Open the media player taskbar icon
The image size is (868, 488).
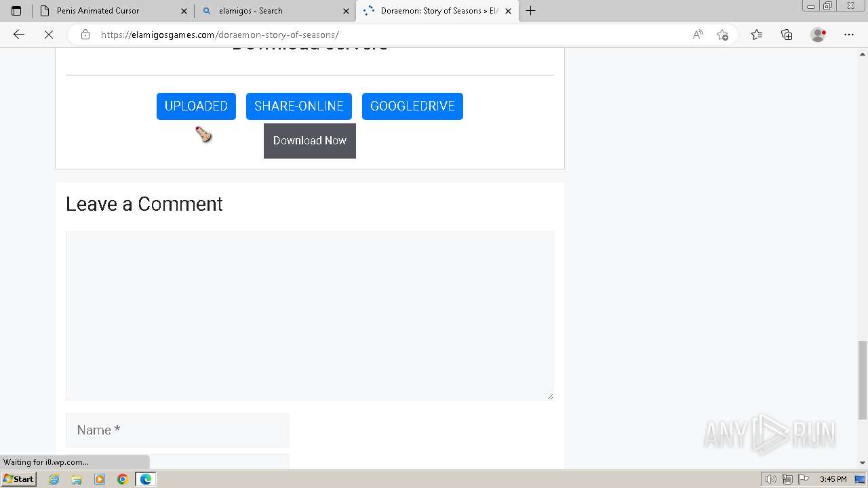pyautogui.click(x=100, y=479)
